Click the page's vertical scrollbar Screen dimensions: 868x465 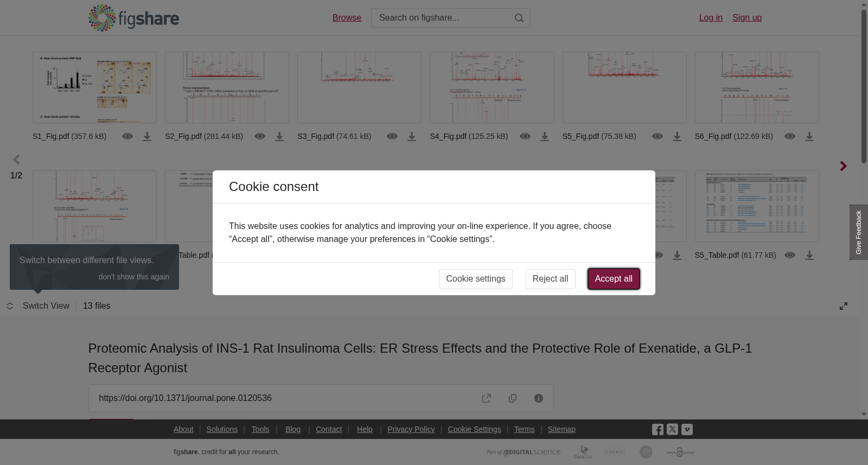864,87
